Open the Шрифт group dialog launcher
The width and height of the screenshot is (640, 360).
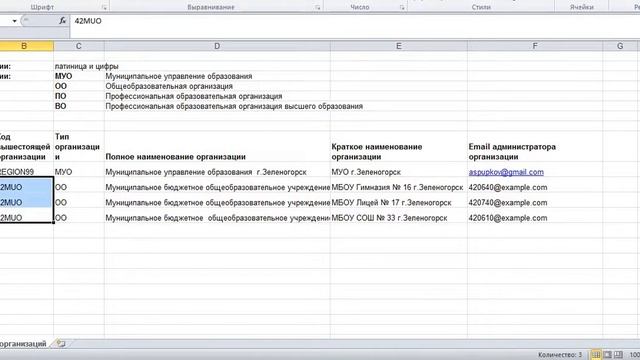pos(104,7)
